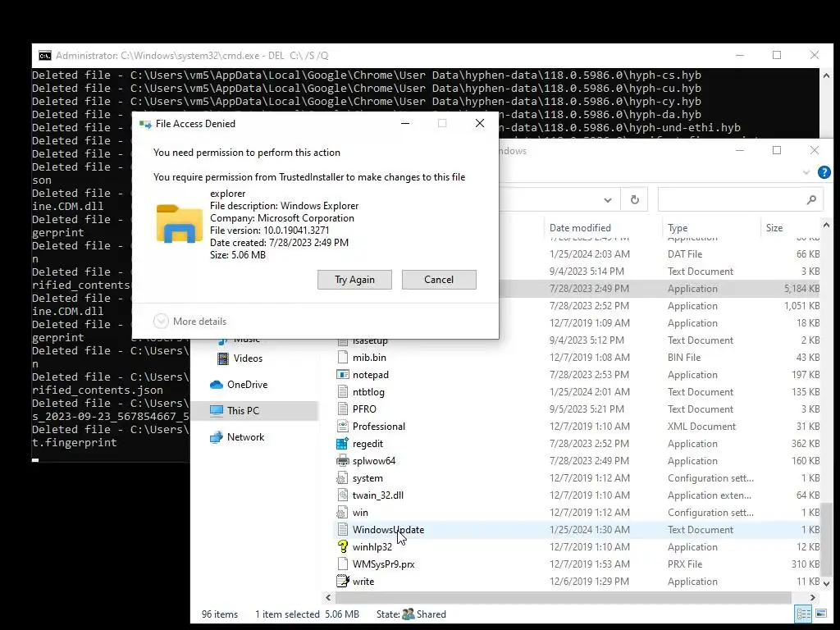840x630 pixels.
Task: Open the Help icon in Explorer window
Action: click(824, 172)
